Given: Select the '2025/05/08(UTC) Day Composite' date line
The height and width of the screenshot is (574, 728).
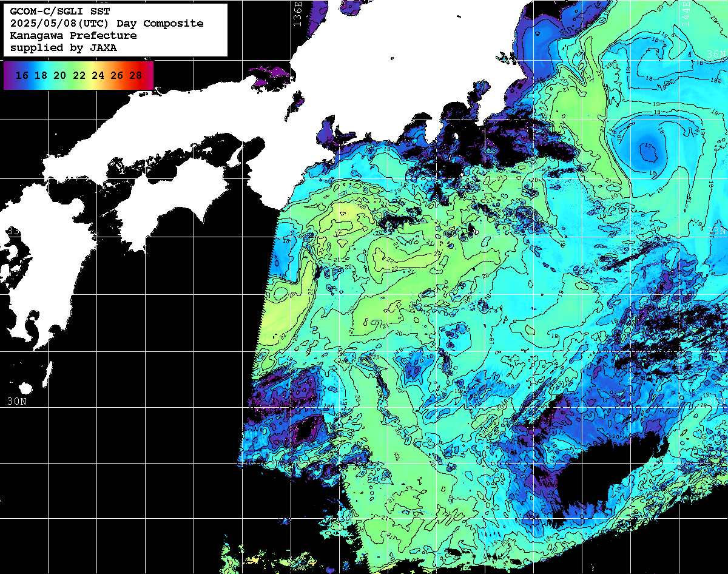Looking at the screenshot, I should [107, 24].
